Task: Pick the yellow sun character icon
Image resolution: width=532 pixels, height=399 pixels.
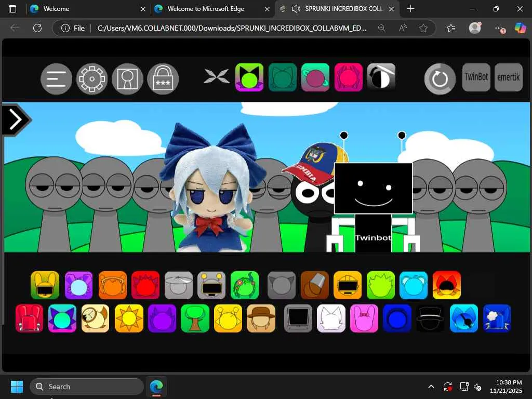Action: (129, 318)
